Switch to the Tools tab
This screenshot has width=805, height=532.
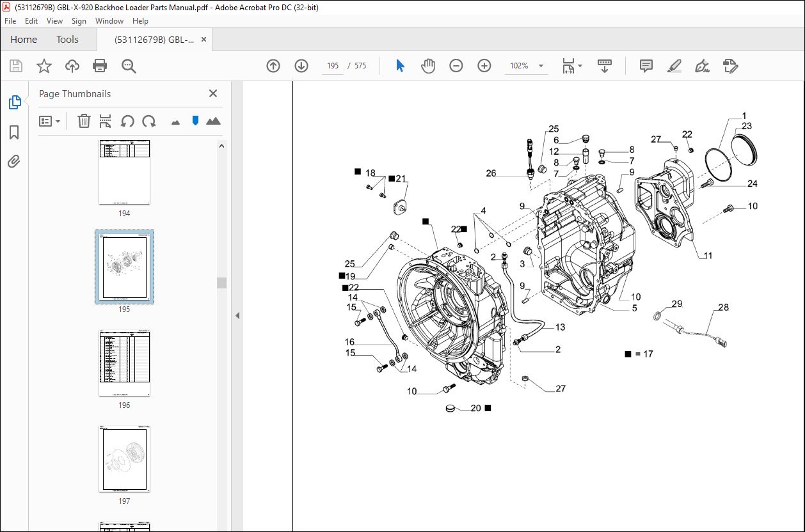tap(67, 40)
